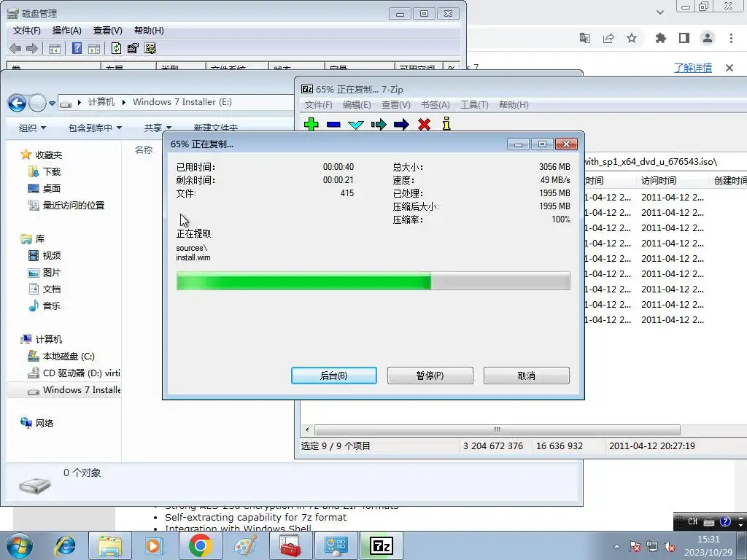Click the muted volume tray icon
Image resolution: width=747 pixels, height=560 pixels.
pyautogui.click(x=670, y=547)
